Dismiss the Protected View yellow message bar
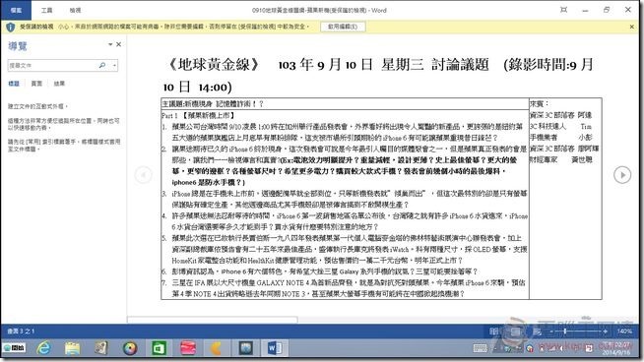Viewport: 644px width, 362px height. point(631,27)
